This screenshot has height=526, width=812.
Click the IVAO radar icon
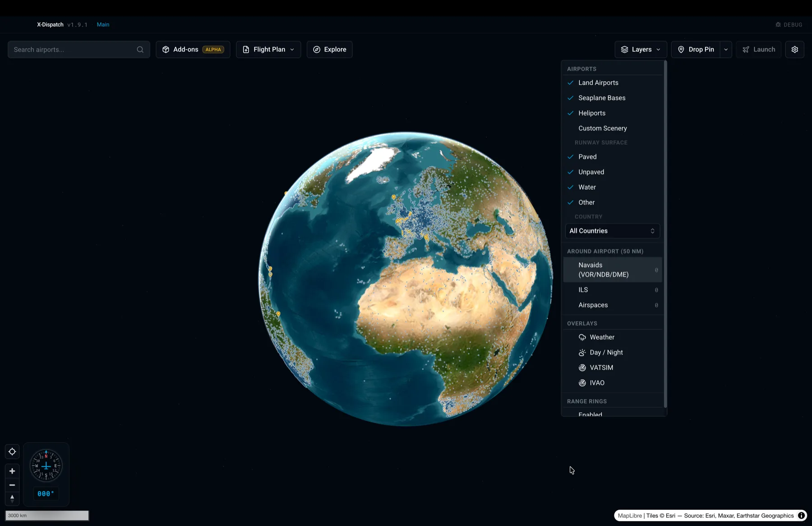(x=582, y=383)
